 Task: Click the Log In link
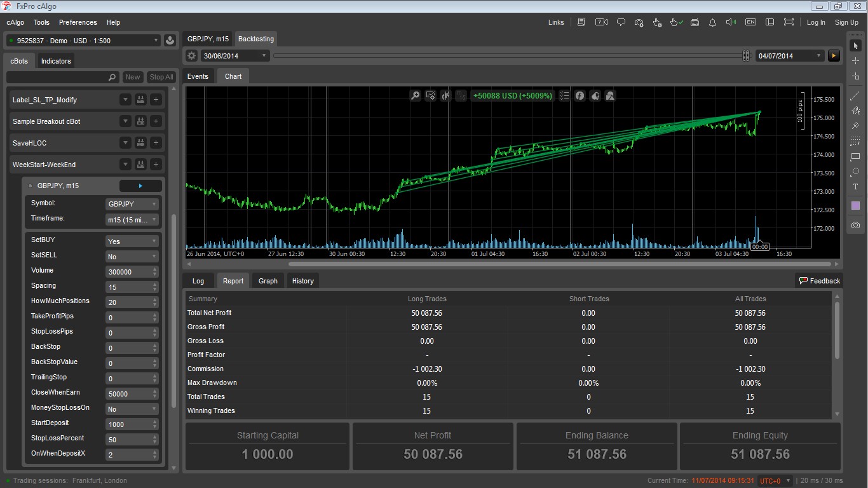point(816,22)
